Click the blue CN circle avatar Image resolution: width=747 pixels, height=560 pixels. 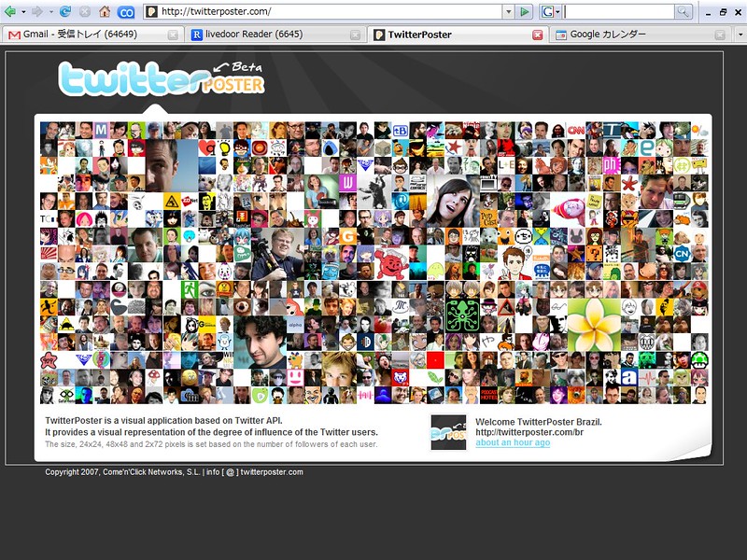pyautogui.click(x=682, y=254)
